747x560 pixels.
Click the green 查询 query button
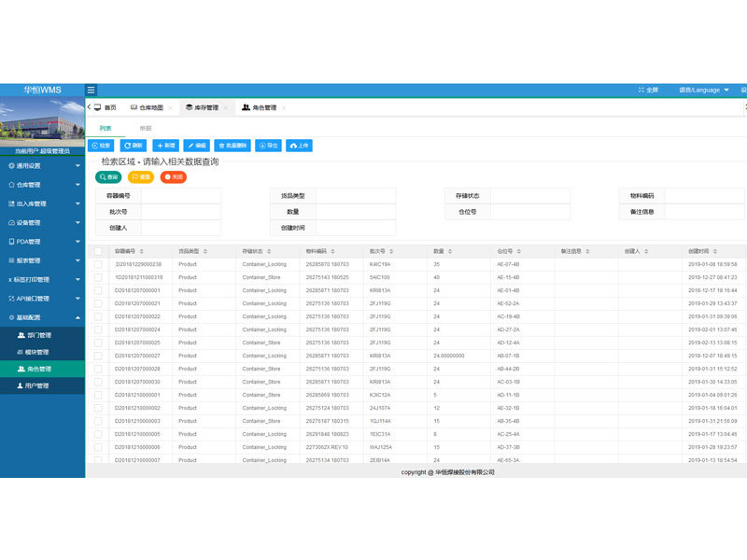(108, 176)
